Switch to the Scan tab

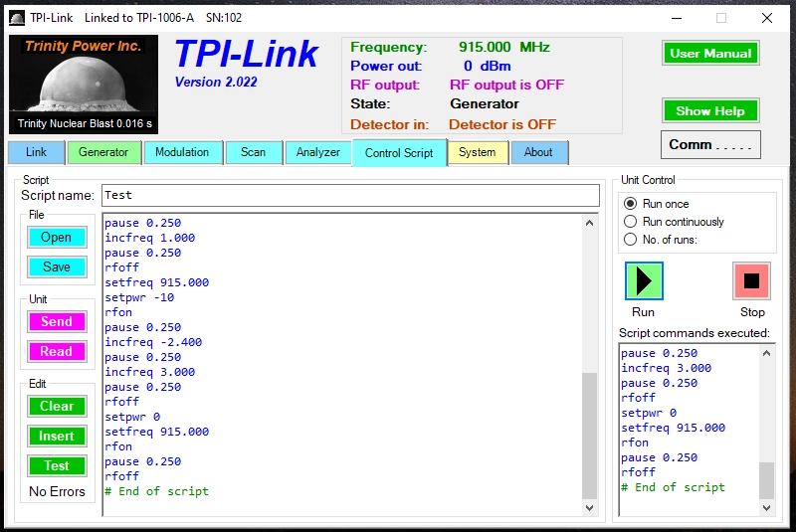click(x=253, y=152)
